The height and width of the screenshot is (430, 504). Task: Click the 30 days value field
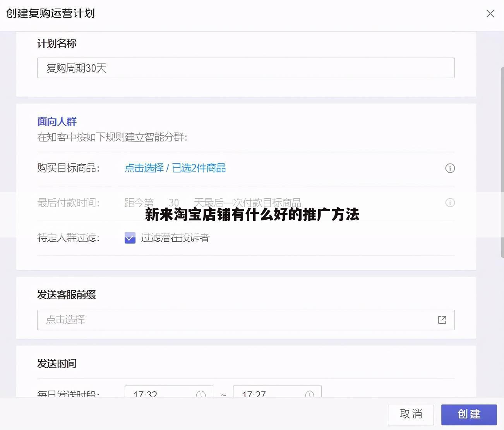174,203
